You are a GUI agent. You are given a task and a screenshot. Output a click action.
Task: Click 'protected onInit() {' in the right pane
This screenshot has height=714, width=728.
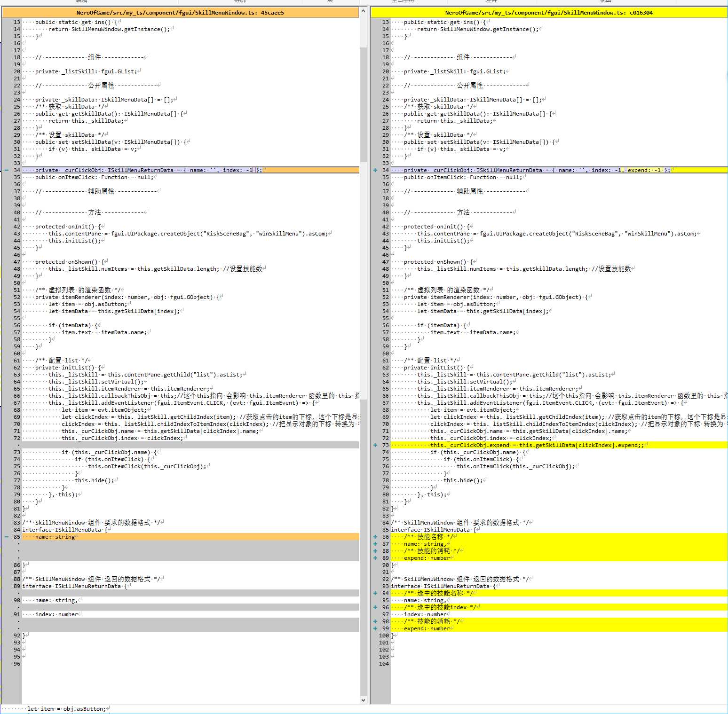[437, 227]
